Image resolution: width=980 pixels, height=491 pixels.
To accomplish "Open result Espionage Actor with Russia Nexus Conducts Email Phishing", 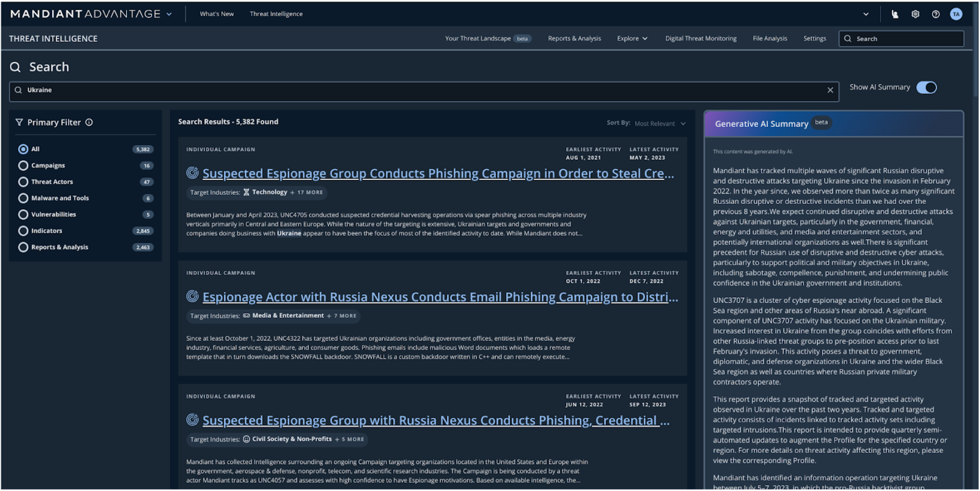I will pos(441,297).
